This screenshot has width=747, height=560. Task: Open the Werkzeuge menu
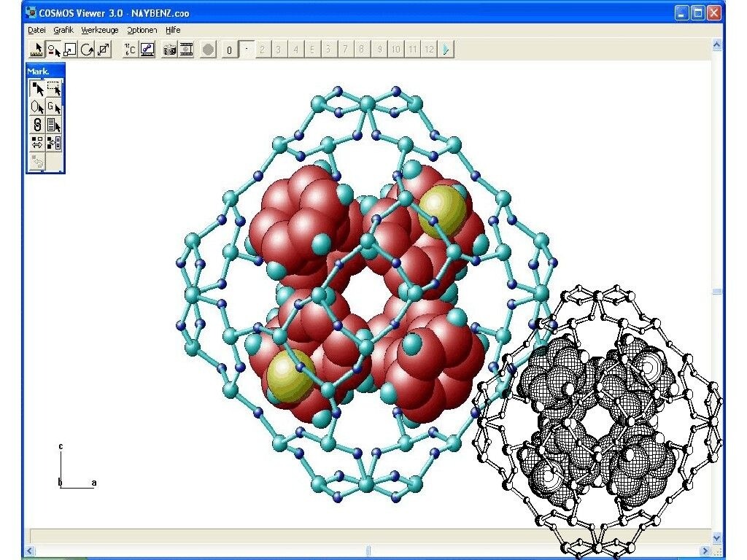point(99,30)
